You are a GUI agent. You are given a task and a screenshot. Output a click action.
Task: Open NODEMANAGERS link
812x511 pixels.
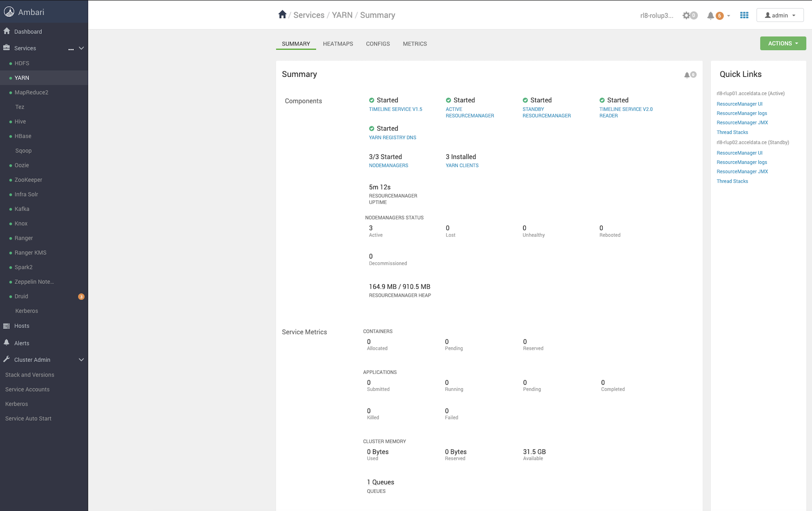389,165
